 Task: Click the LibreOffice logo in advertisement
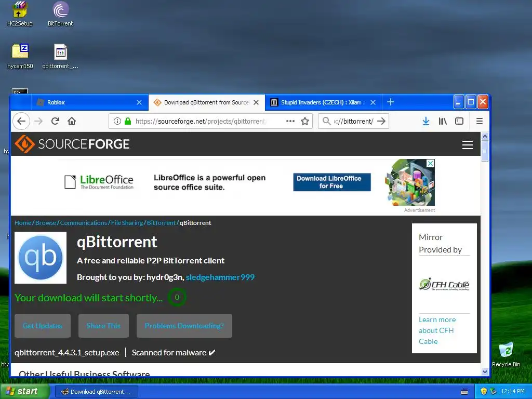coord(99,182)
